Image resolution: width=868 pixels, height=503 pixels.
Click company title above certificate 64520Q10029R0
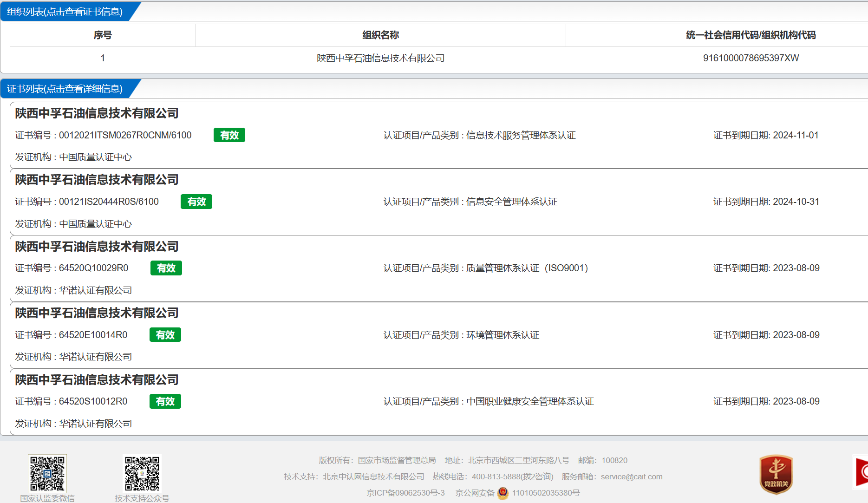(97, 247)
